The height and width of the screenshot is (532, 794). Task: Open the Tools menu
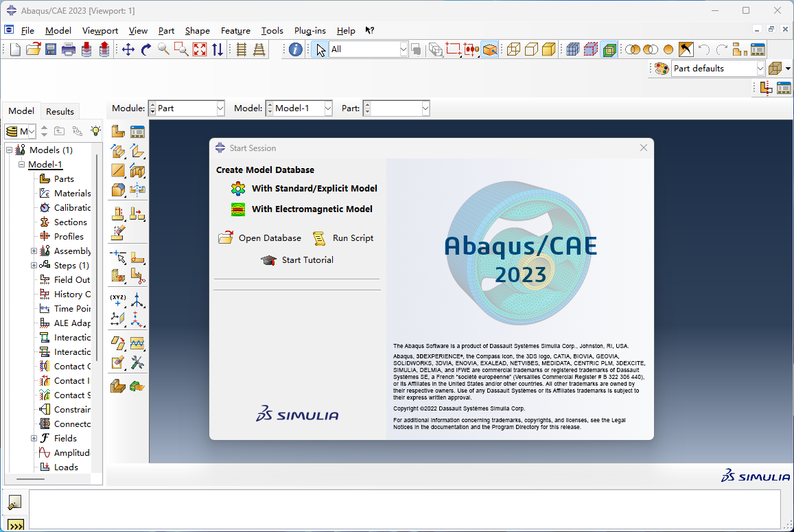272,30
